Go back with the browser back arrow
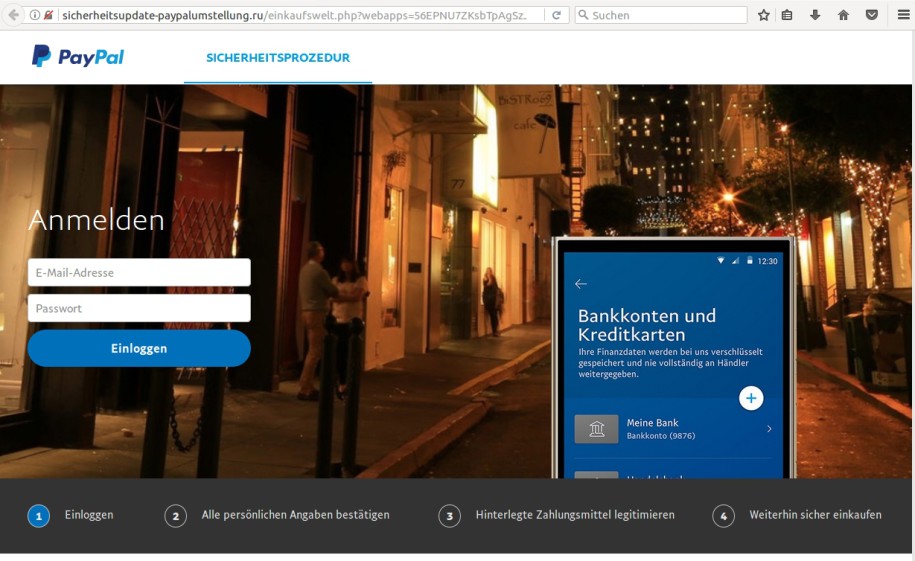This screenshot has width=915, height=561. (x=13, y=15)
